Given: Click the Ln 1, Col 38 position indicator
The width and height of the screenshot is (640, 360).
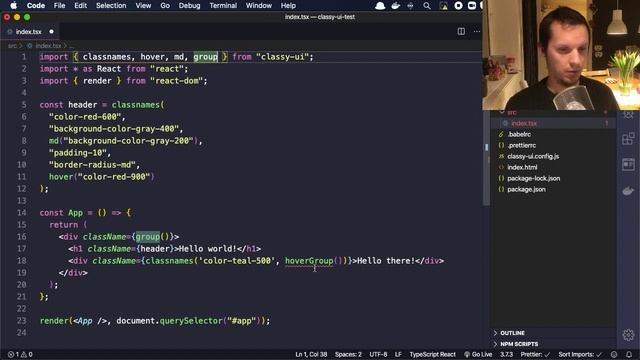Looking at the screenshot, I should (311, 354).
